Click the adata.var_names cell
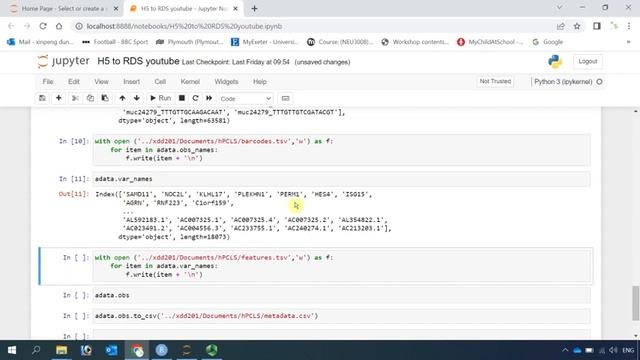 click(x=341, y=179)
